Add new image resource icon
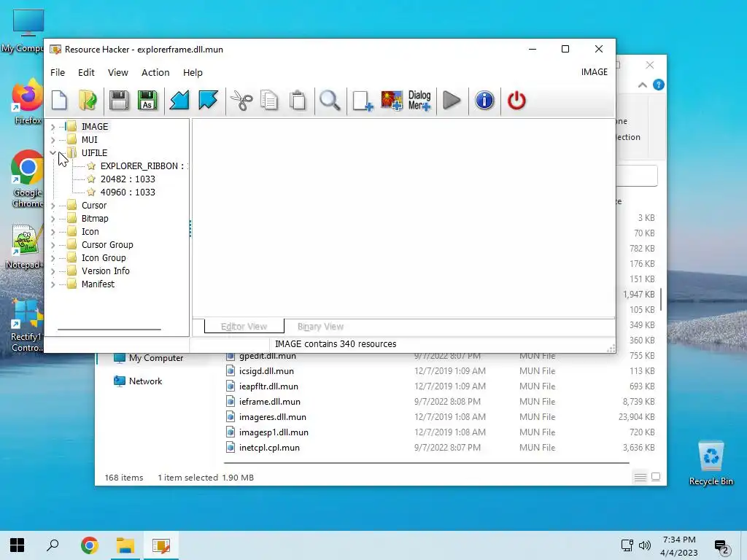Image resolution: width=747 pixels, height=560 pixels. pos(392,101)
